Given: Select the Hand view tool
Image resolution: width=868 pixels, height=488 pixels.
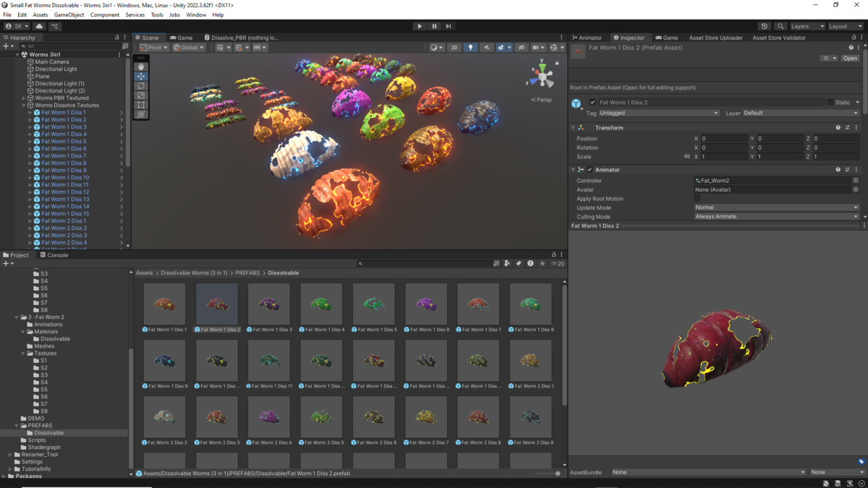Looking at the screenshot, I should (x=141, y=67).
